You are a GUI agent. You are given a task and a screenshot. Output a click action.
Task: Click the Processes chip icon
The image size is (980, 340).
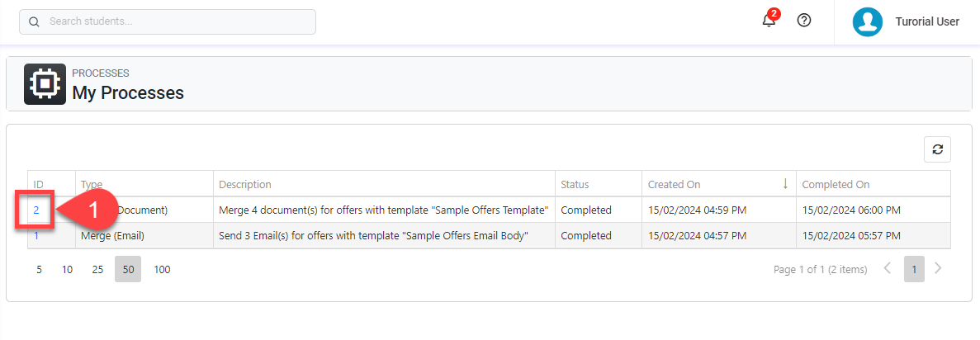coord(45,84)
